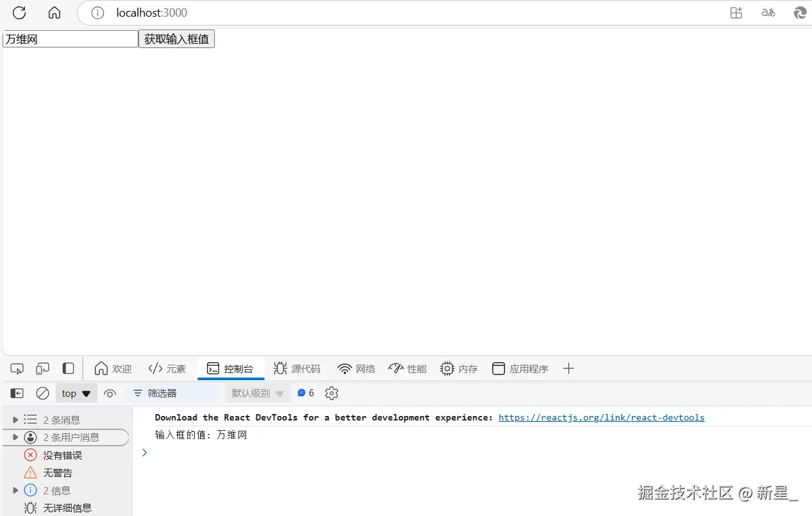Open the read aloud / translate icon
The height and width of the screenshot is (516, 812).
[x=768, y=13]
